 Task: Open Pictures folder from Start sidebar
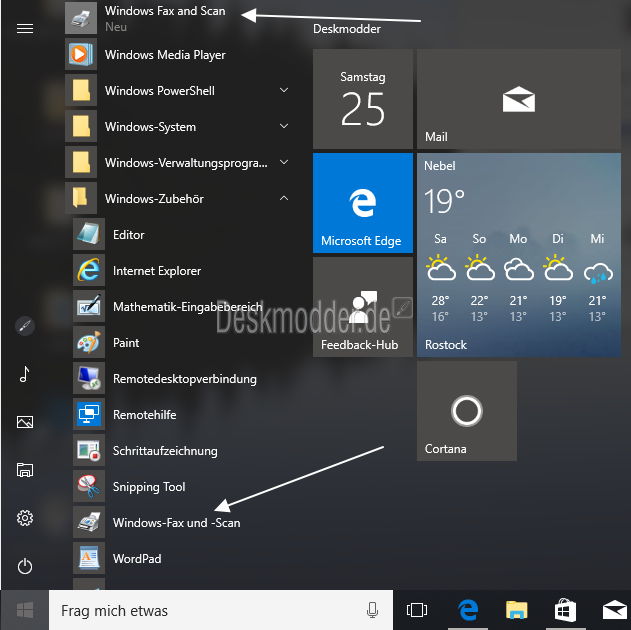tap(25, 422)
